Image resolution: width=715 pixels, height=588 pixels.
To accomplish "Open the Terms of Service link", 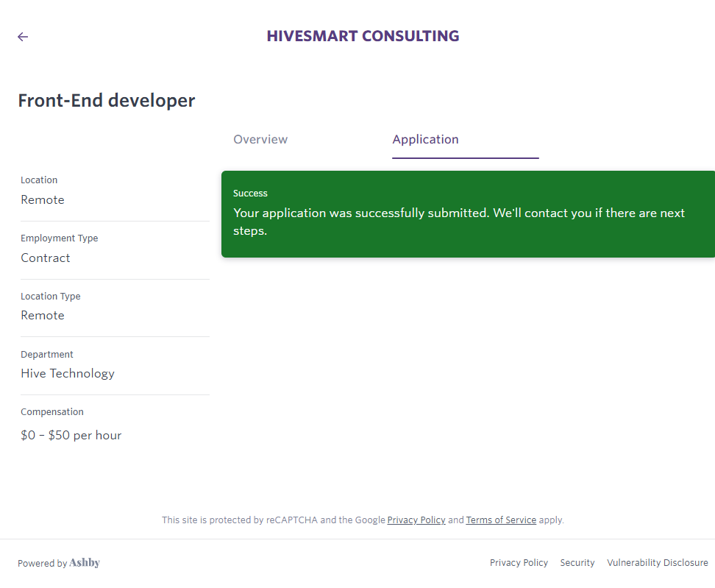I will tap(501, 520).
